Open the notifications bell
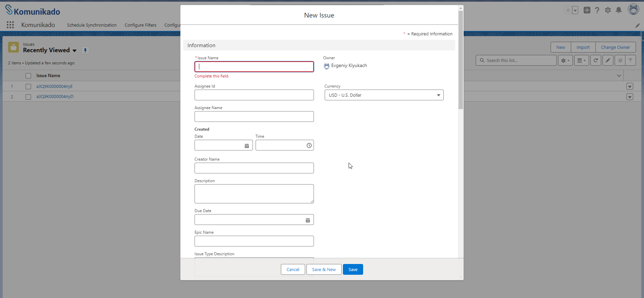This screenshot has width=644, height=298. coord(619,10)
